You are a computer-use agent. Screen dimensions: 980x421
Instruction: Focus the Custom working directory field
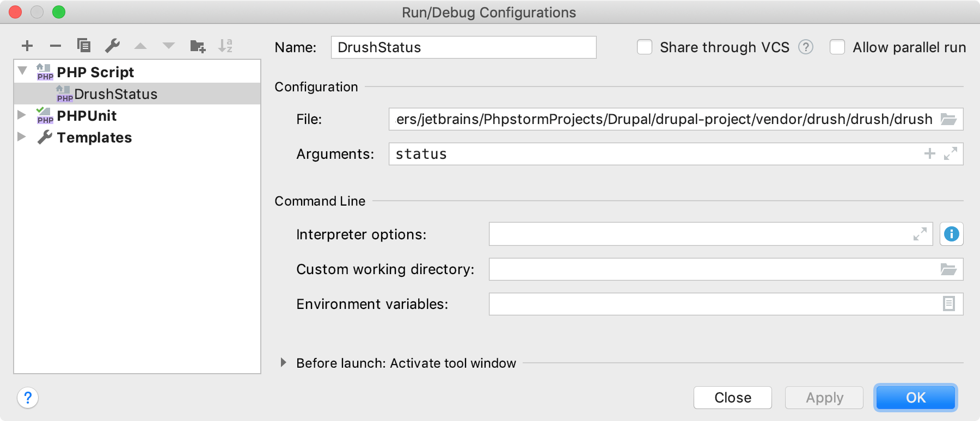[x=726, y=269]
